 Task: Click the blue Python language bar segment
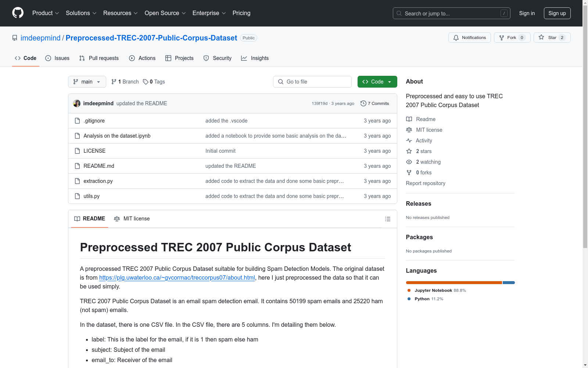pyautogui.click(x=509, y=283)
